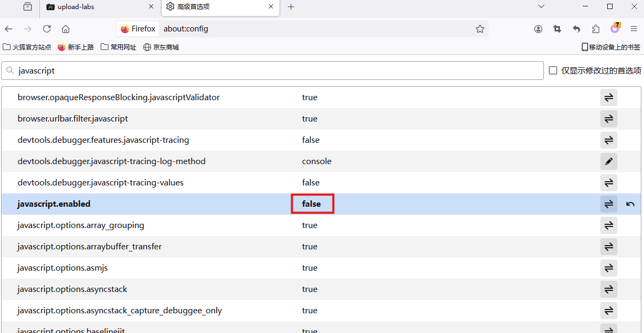
Task: Open the Firefox account icon
Action: coord(538,29)
